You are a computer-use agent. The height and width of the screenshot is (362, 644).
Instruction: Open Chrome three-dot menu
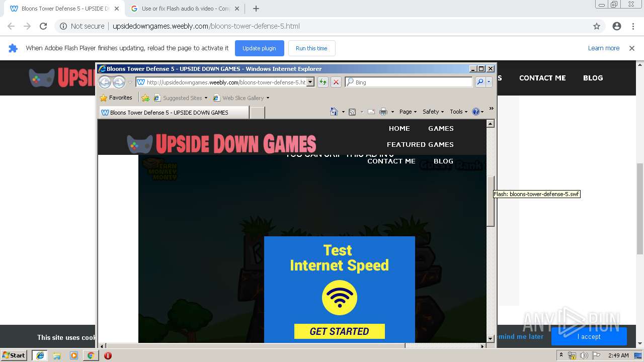(633, 26)
